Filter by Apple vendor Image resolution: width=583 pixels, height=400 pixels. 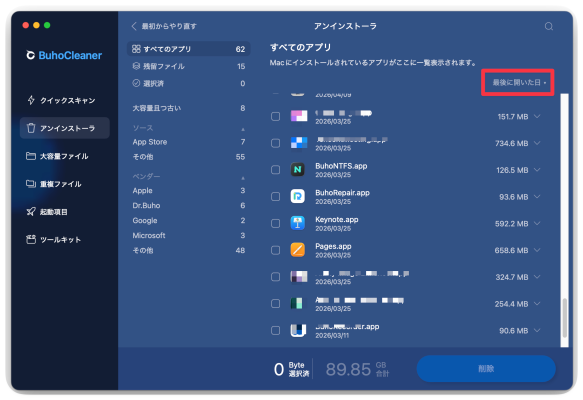[x=189, y=190]
